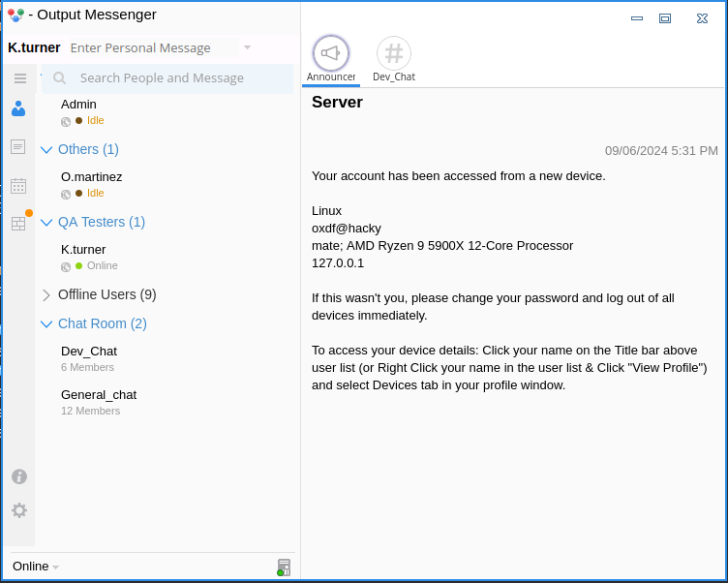Click the timestamp 09/06/2024 5:31 PM

point(661,150)
